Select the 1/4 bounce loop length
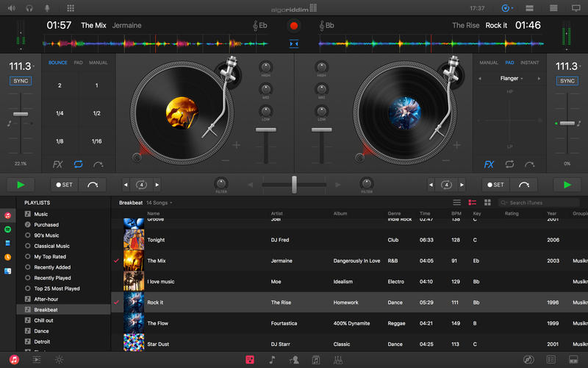Screen dimensions: 588x368 [x=60, y=113]
